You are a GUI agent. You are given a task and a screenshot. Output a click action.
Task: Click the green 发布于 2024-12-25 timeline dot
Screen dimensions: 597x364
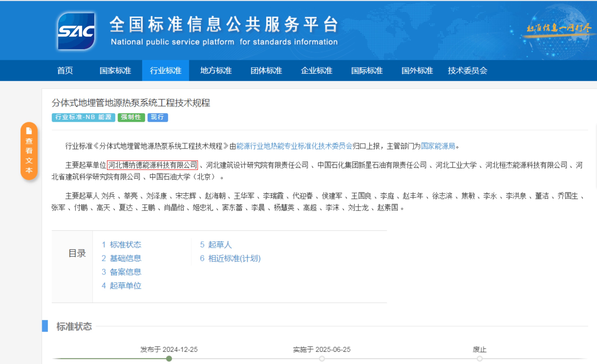[x=169, y=359]
